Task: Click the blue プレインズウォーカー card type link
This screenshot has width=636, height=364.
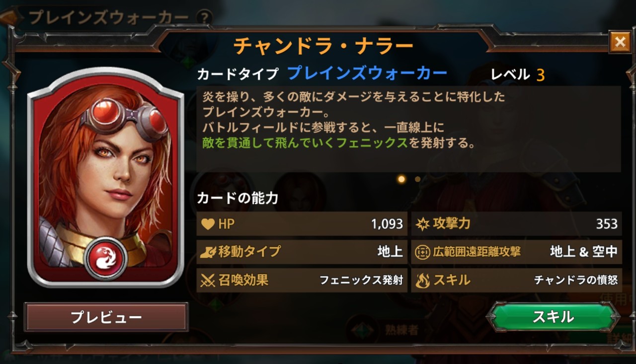Action: 367,74
